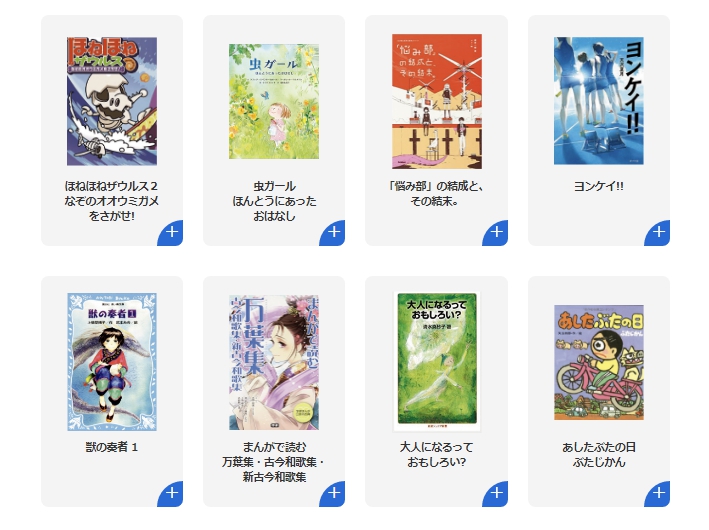Add ヨンケイ!! using the plus icon
Image resolution: width=709 pixels, height=530 pixels.
coord(657,233)
